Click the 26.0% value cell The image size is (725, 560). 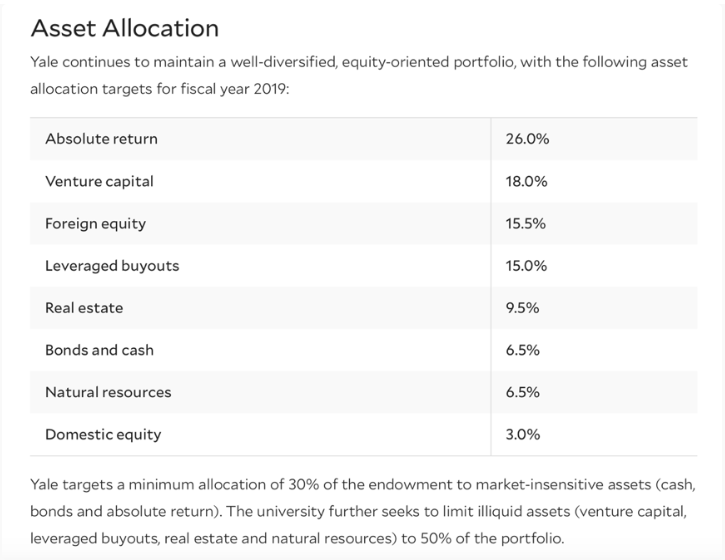point(528,139)
